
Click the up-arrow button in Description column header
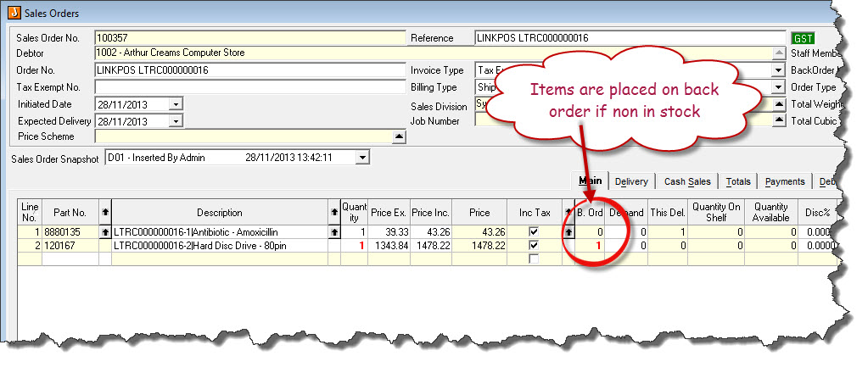point(333,212)
